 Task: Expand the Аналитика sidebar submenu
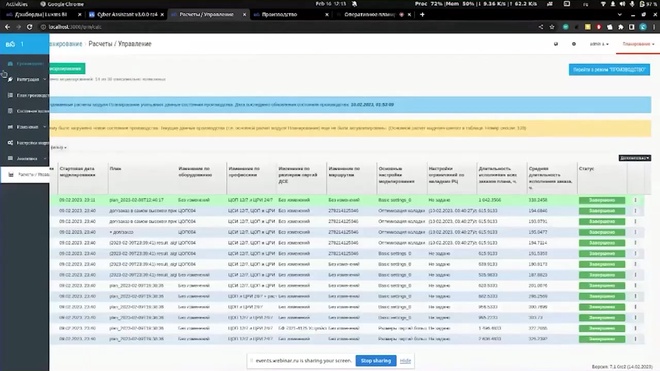pos(45,158)
